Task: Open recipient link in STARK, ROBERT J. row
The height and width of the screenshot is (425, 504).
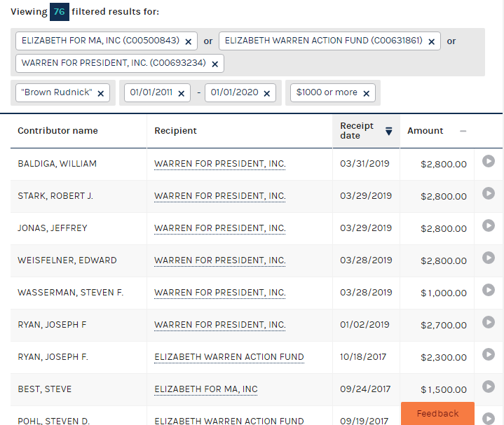Action: coord(220,196)
